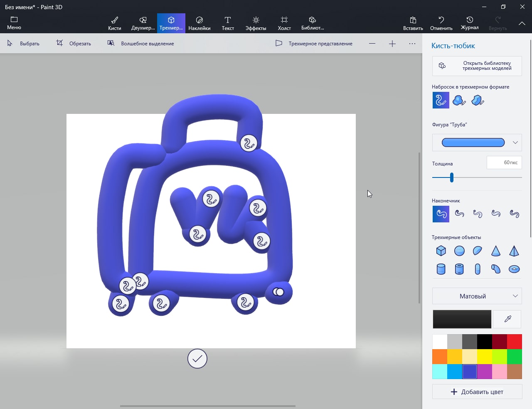Confirm the doodle with the checkmark button

(x=197, y=359)
